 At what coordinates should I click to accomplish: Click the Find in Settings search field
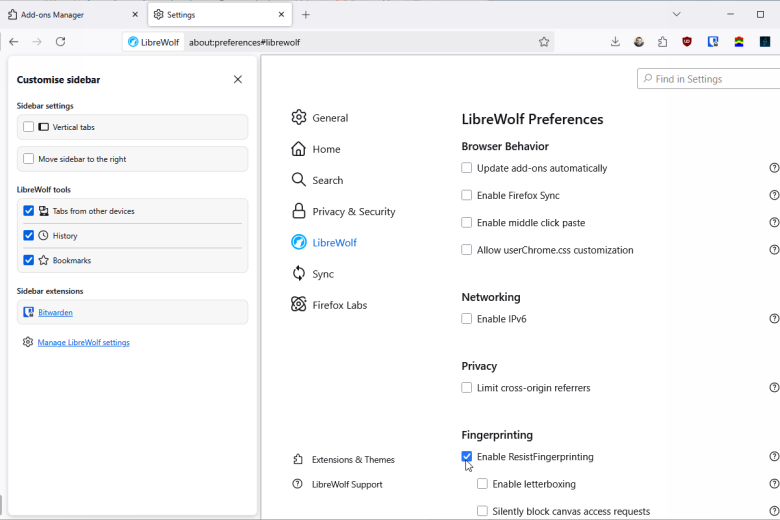click(x=708, y=79)
